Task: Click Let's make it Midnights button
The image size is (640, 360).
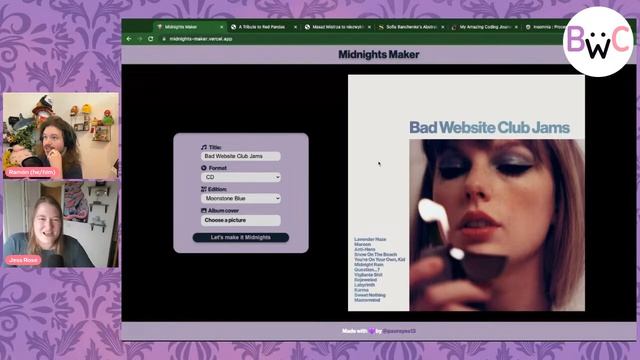Action: pyautogui.click(x=241, y=238)
